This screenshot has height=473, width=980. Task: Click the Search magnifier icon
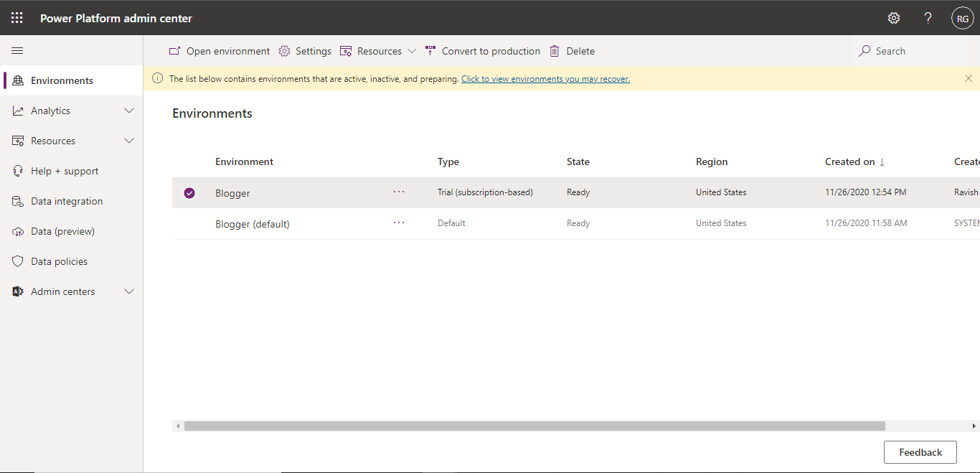(x=864, y=51)
